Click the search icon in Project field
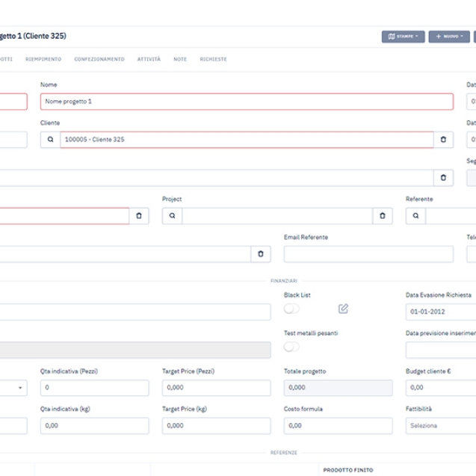476x476 pixels. [x=172, y=216]
